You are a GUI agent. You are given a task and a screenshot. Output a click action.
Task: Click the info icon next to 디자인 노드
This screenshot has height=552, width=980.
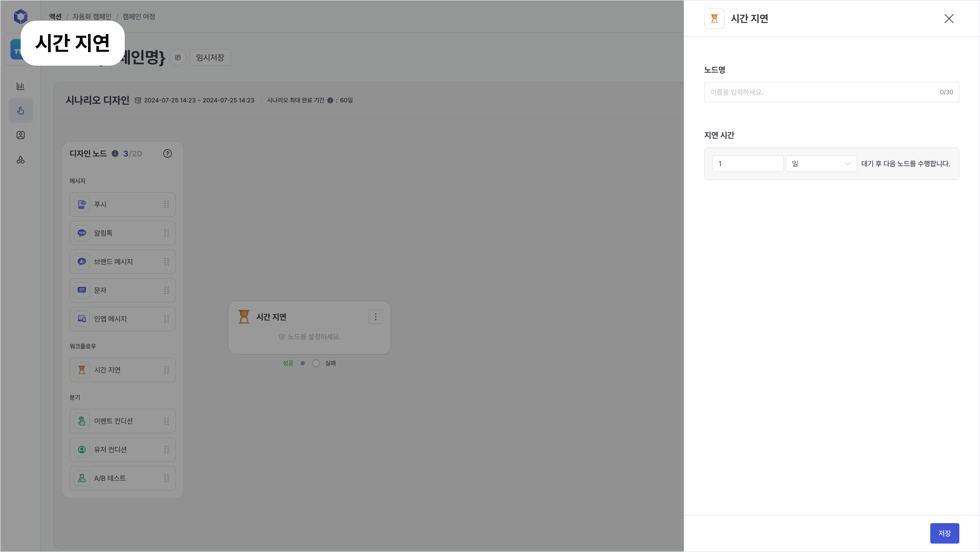pyautogui.click(x=115, y=153)
